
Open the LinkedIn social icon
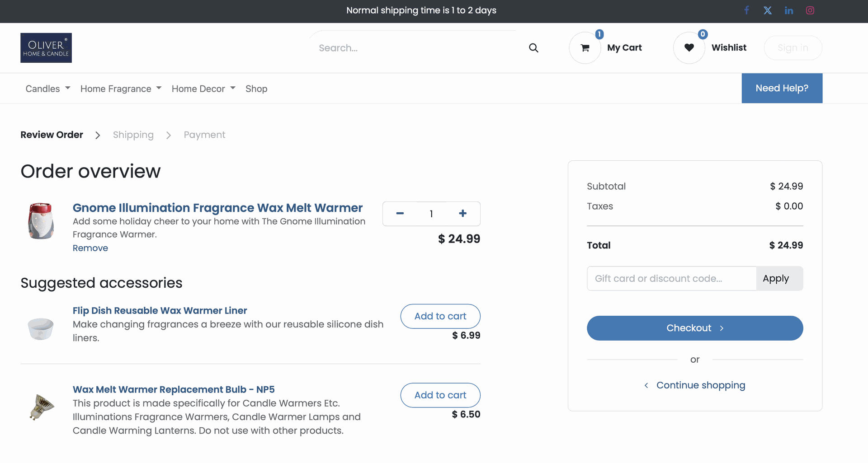(x=789, y=10)
